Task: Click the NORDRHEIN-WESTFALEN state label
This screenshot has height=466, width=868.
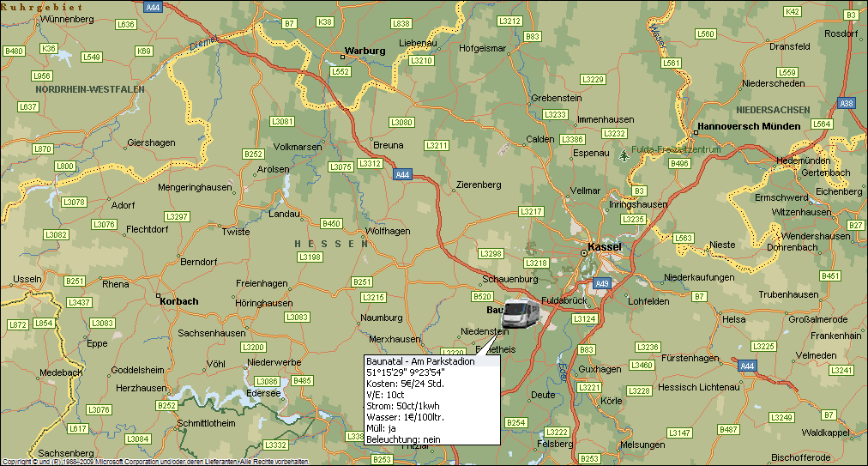Action: coord(90,89)
